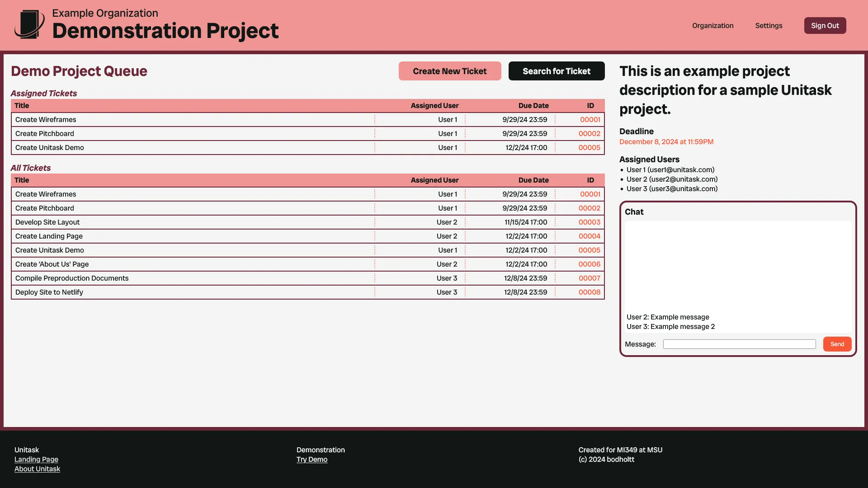Click the Message input field
The height and width of the screenshot is (488, 868).
coord(739,344)
